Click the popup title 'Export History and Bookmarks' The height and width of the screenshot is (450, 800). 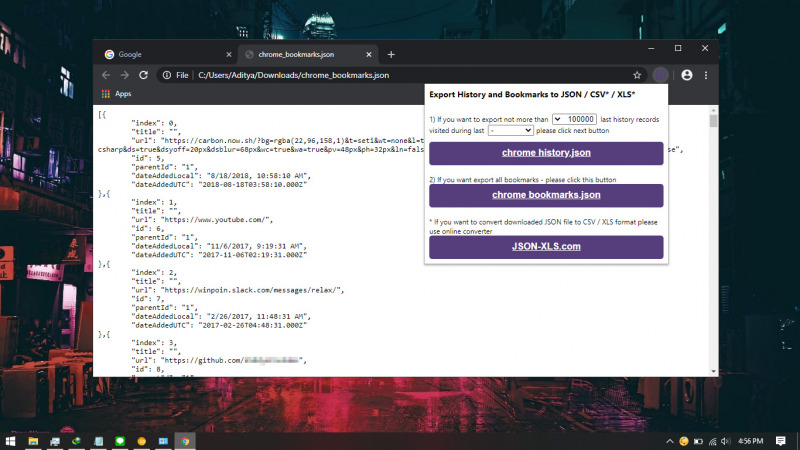(x=532, y=94)
